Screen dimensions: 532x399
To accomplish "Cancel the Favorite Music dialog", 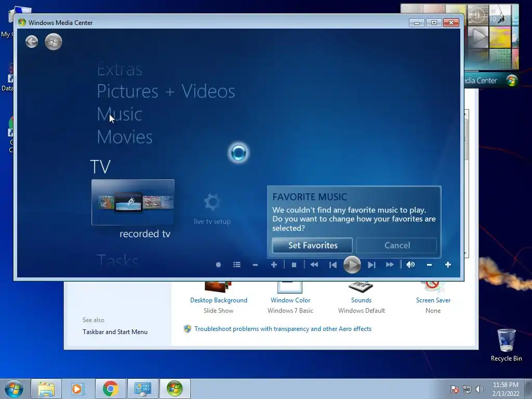I will [396, 245].
